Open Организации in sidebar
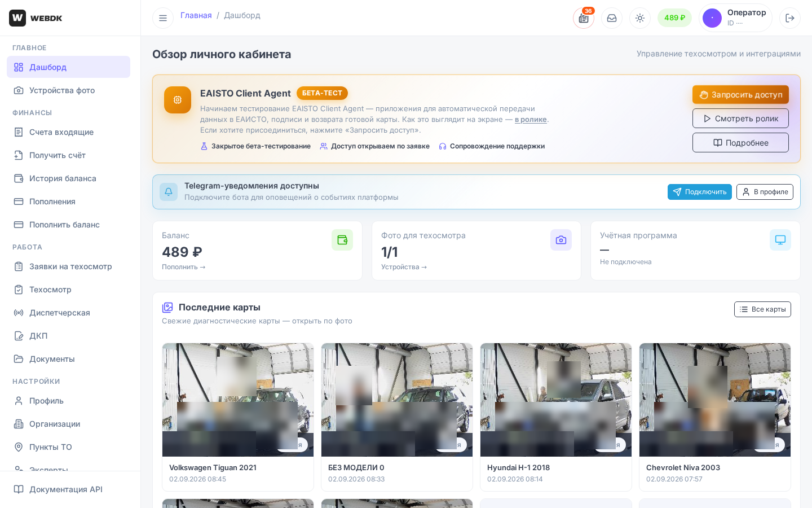This screenshot has width=812, height=508. coord(68,424)
